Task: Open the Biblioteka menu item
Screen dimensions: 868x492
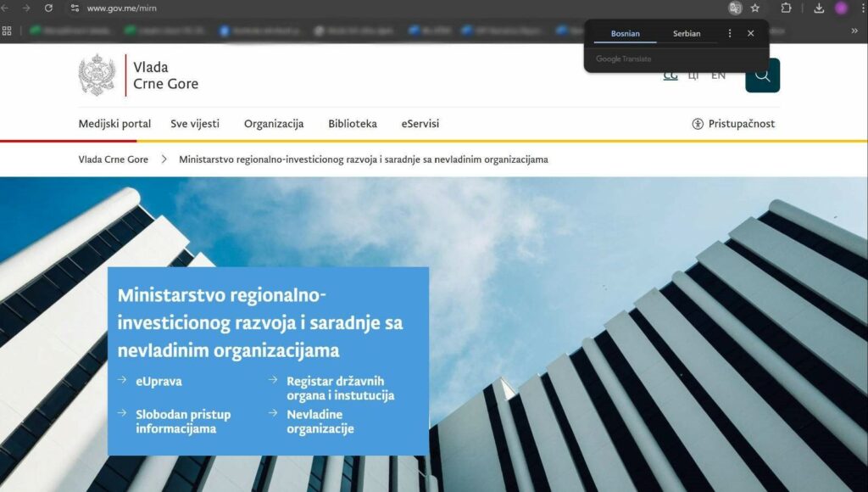Action: tap(353, 124)
